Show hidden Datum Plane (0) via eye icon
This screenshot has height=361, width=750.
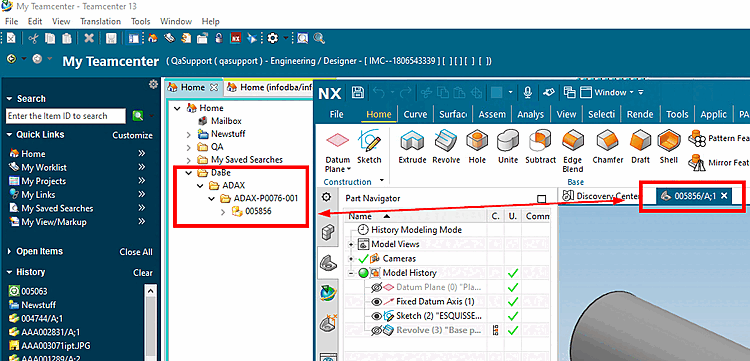click(x=376, y=287)
